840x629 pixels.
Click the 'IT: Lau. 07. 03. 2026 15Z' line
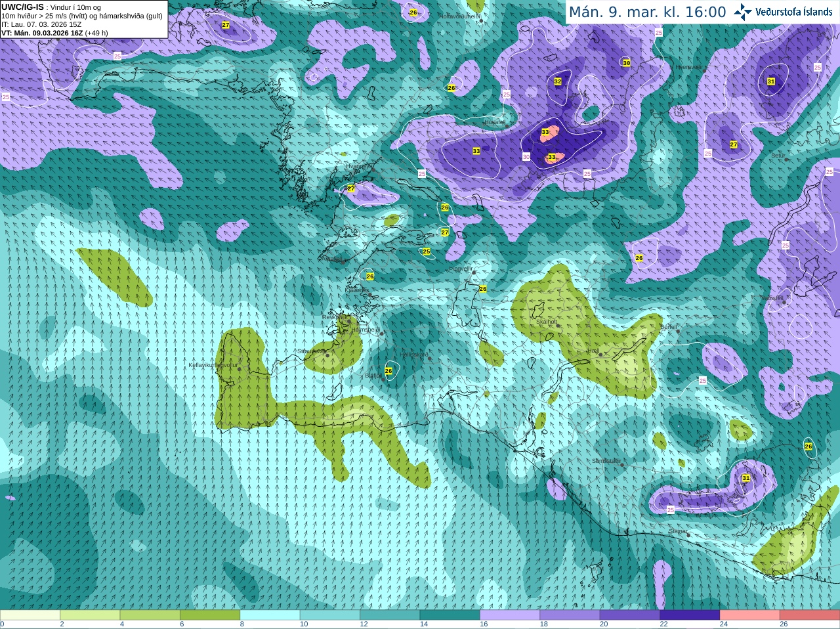pos(41,24)
